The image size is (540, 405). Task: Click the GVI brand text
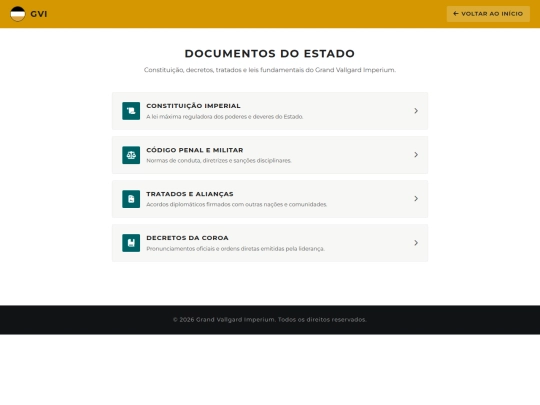(39, 14)
